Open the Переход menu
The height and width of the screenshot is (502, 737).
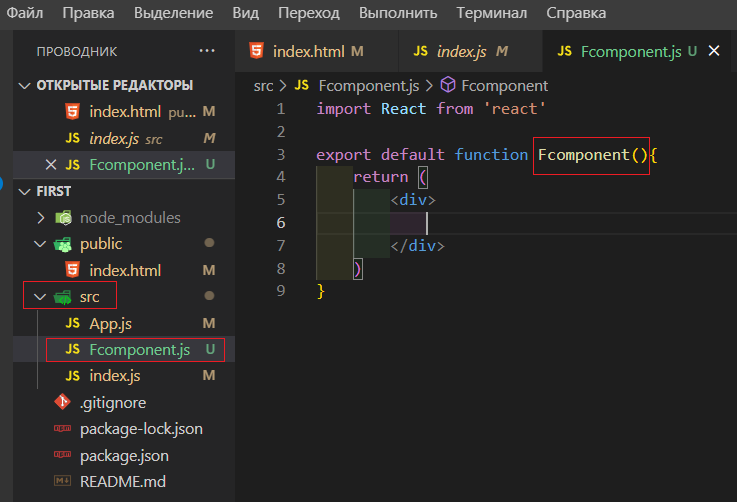coord(309,13)
